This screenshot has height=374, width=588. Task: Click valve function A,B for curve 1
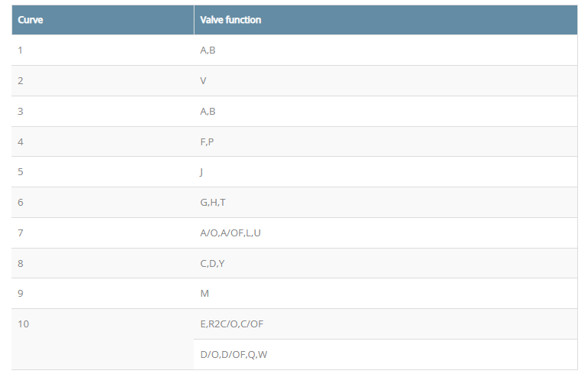pos(207,50)
